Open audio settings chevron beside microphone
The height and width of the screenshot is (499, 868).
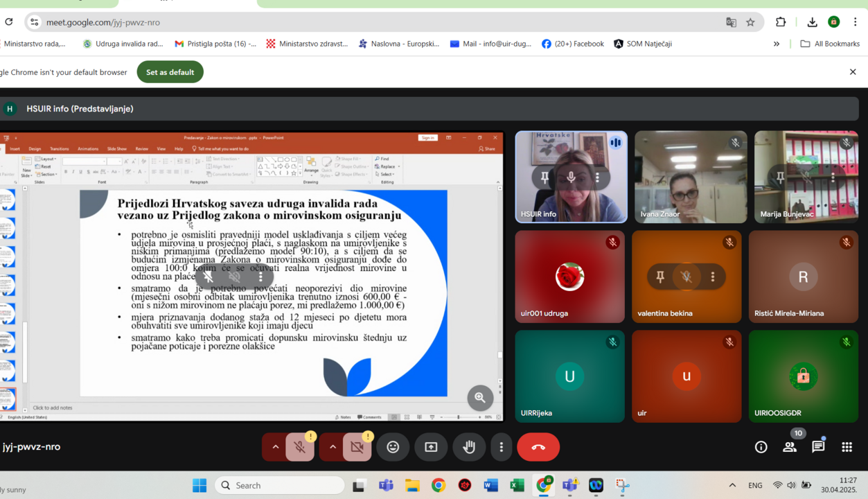(275, 447)
